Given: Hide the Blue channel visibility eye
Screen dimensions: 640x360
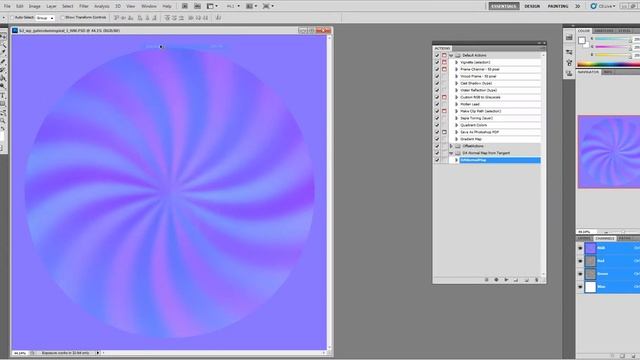Looking at the screenshot, I should pos(580,287).
